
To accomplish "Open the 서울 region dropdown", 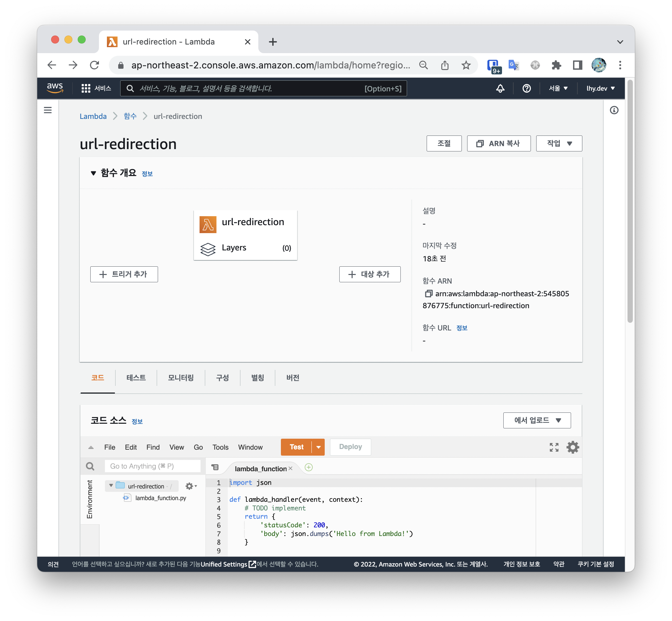I will click(x=558, y=88).
